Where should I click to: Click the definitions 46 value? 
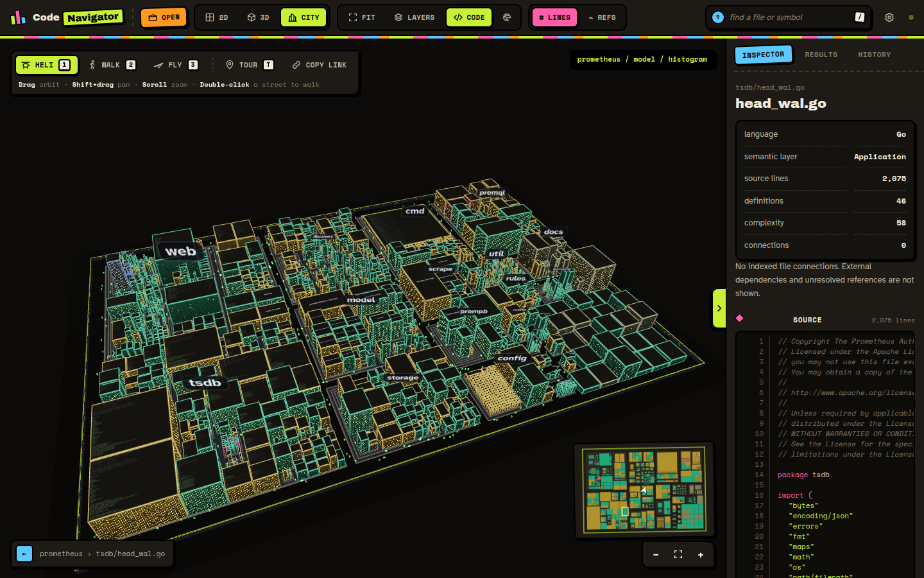(901, 201)
